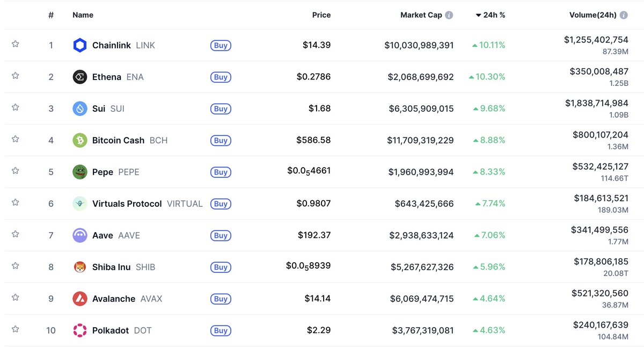Sort table by Market Cap header
This screenshot has width=644, height=347.
(x=421, y=16)
